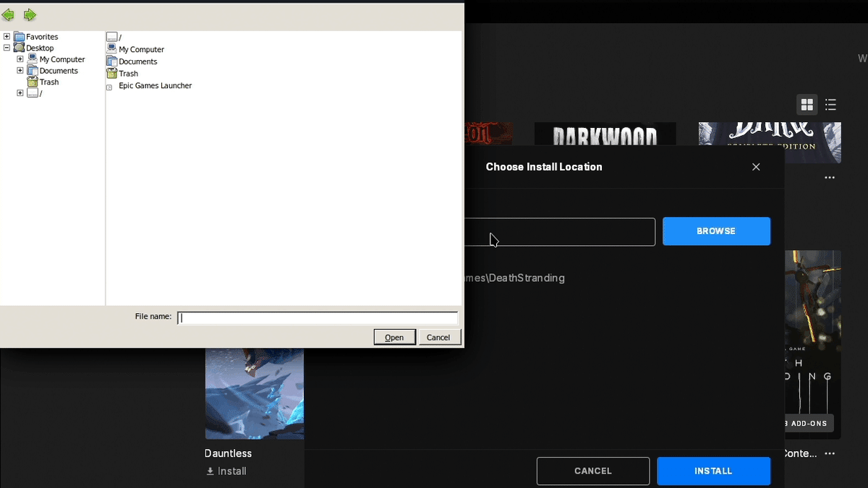The width and height of the screenshot is (868, 488).
Task: Select Favorites in the folder tree
Action: point(42,37)
